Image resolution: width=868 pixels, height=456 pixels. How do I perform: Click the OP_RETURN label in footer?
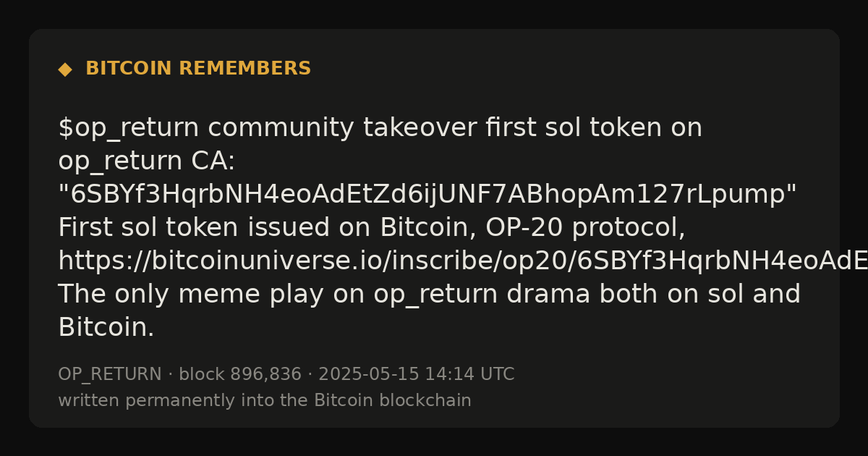tap(110, 375)
